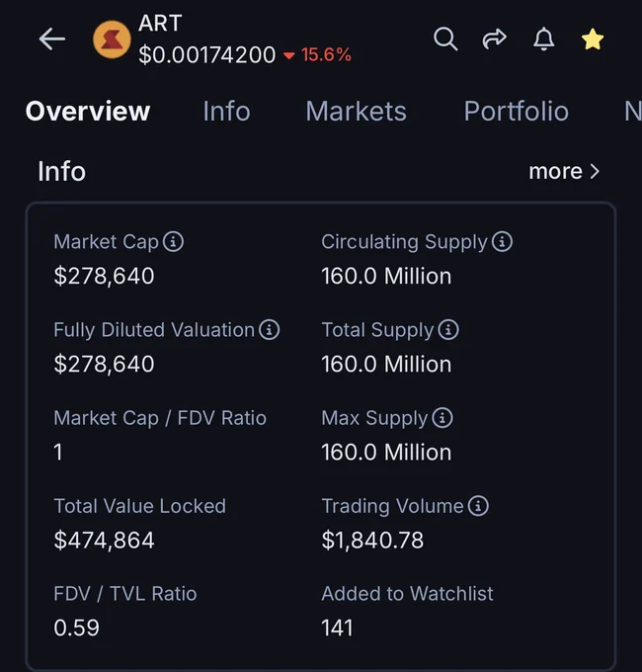642x672 pixels.
Task: Expand Info section via more chevron
Action: pos(565,171)
